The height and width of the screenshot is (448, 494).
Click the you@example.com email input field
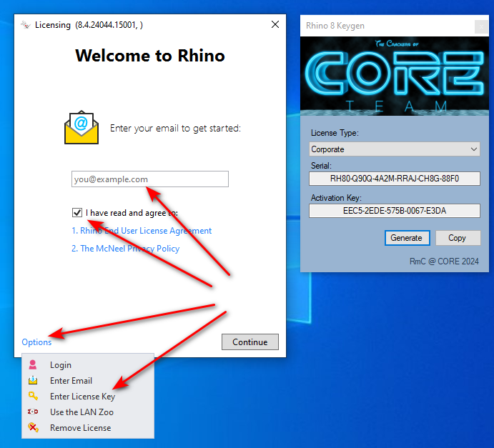[150, 179]
